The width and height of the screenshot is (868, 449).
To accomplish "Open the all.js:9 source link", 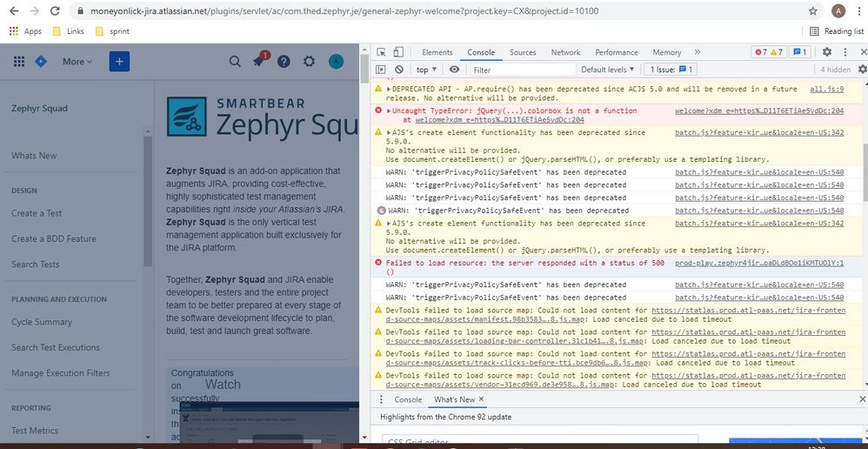I will pos(826,89).
